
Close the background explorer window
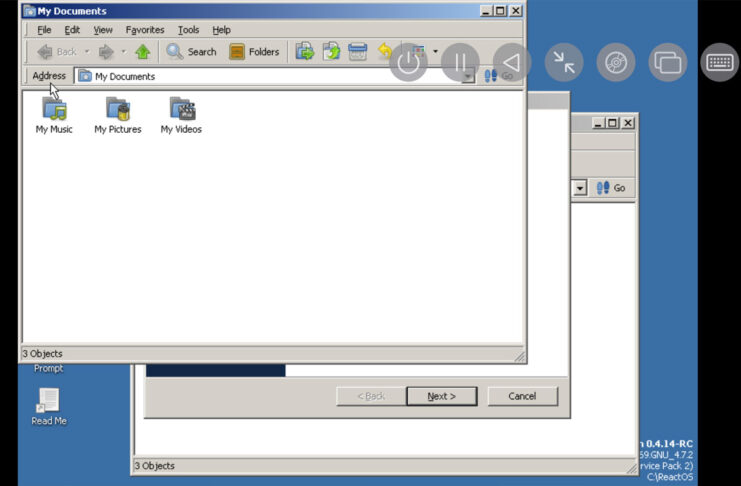pos(628,123)
